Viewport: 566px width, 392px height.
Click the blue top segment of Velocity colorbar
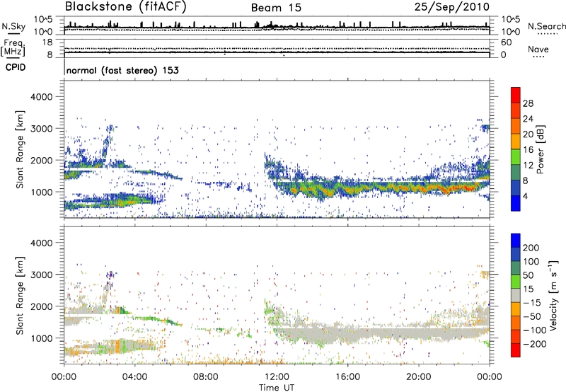(516, 241)
